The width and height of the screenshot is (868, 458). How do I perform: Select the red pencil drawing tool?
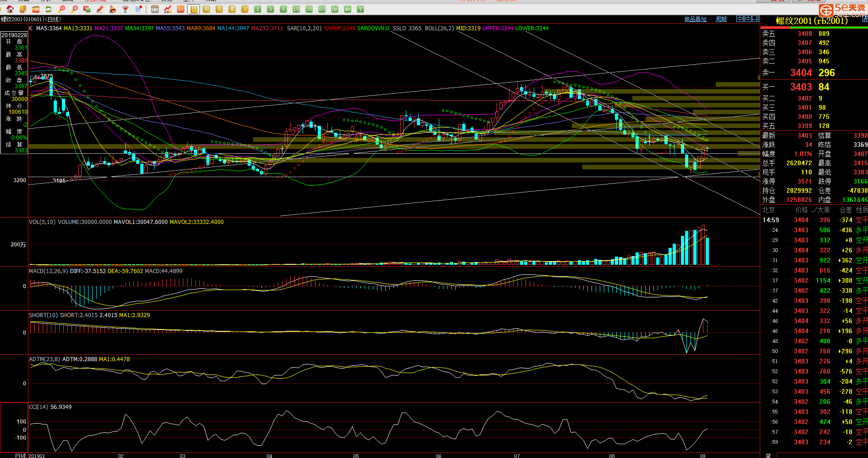coord(100,9)
